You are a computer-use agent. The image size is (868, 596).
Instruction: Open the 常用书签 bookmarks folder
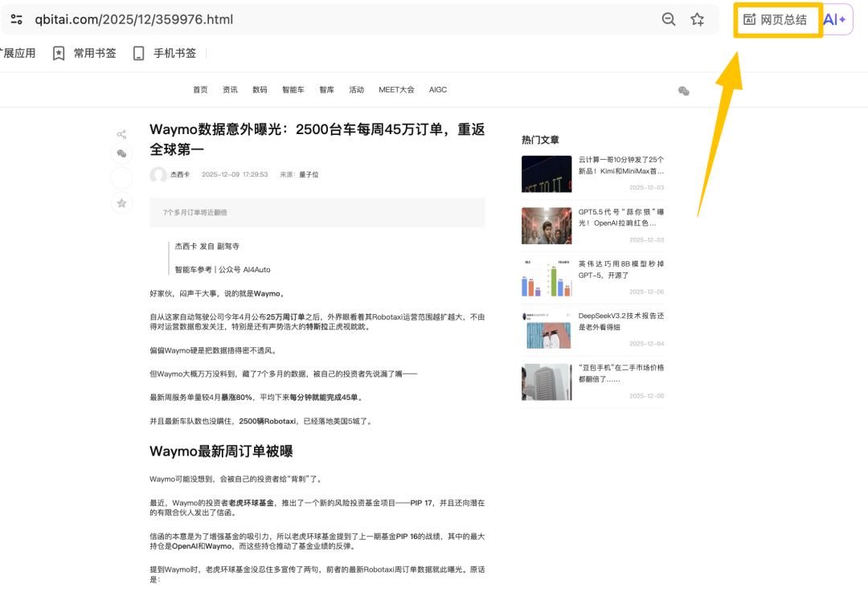point(84,53)
